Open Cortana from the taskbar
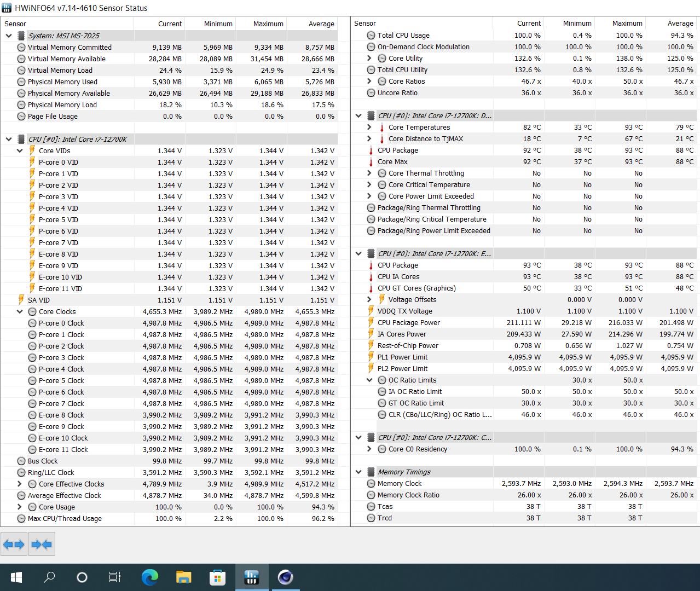Viewport: 700px width, 591px height. (82, 577)
